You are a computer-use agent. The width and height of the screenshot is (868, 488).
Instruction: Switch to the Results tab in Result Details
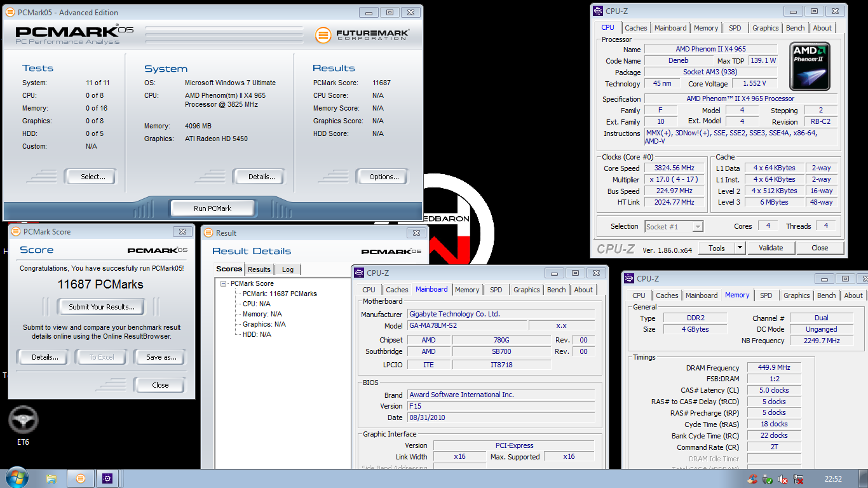click(259, 269)
